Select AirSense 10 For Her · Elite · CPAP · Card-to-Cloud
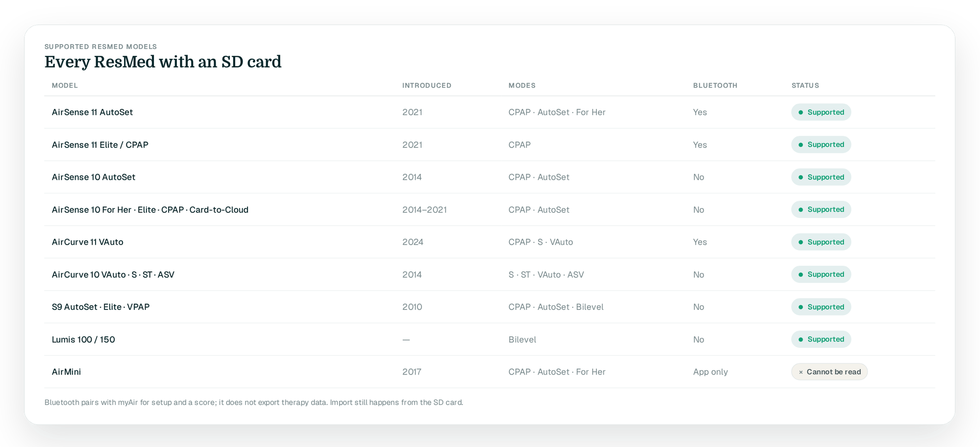 point(150,210)
